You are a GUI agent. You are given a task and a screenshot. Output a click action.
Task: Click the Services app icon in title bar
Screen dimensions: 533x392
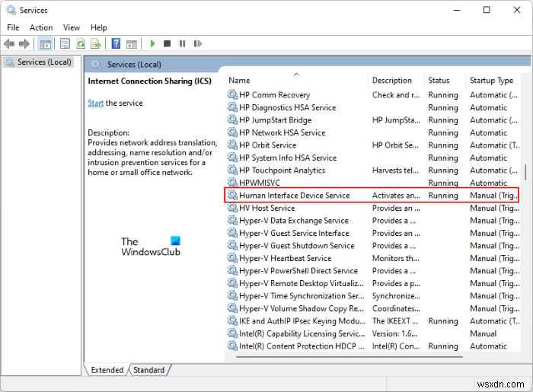coord(11,10)
